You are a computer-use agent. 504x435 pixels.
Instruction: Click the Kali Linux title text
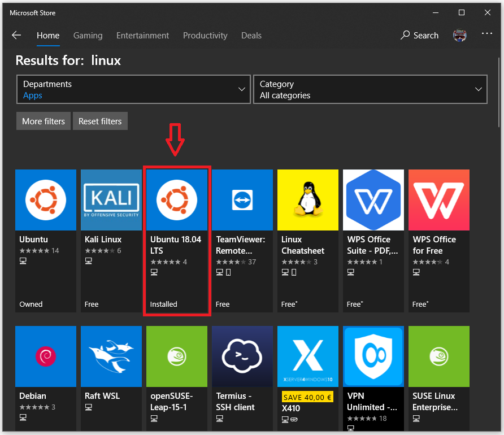click(103, 240)
